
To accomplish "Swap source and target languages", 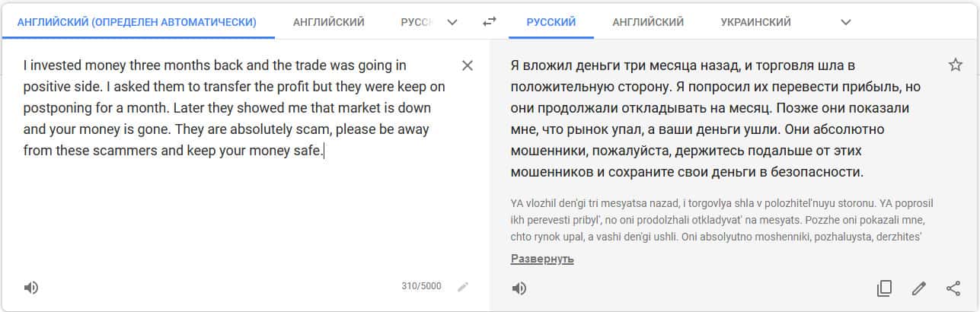I will (x=490, y=22).
